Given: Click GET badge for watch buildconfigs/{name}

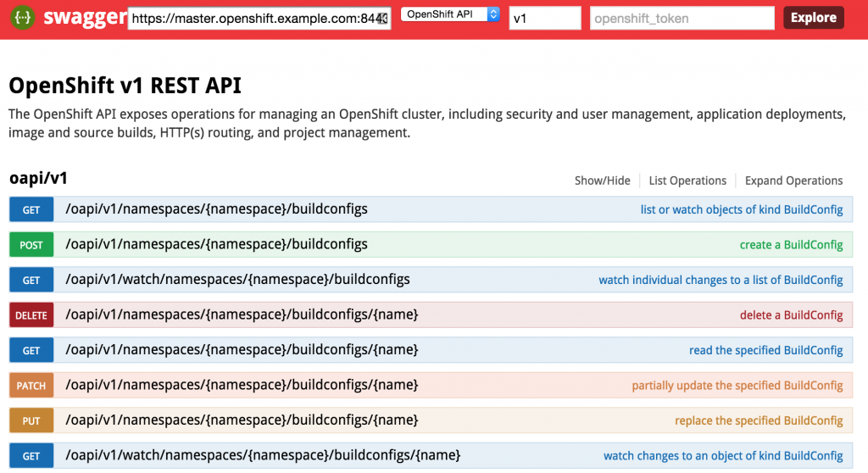Looking at the screenshot, I should click(x=31, y=456).
